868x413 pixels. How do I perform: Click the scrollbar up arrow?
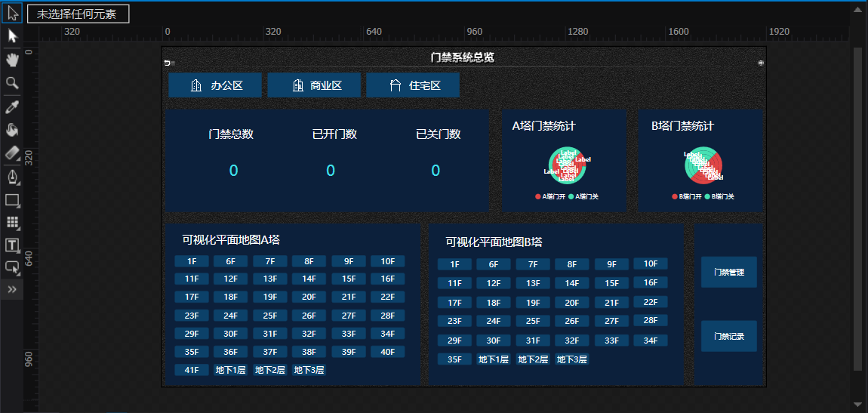(x=857, y=8)
